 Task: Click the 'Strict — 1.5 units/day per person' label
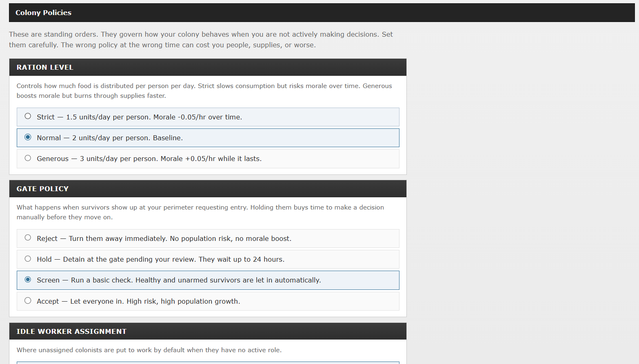click(139, 117)
